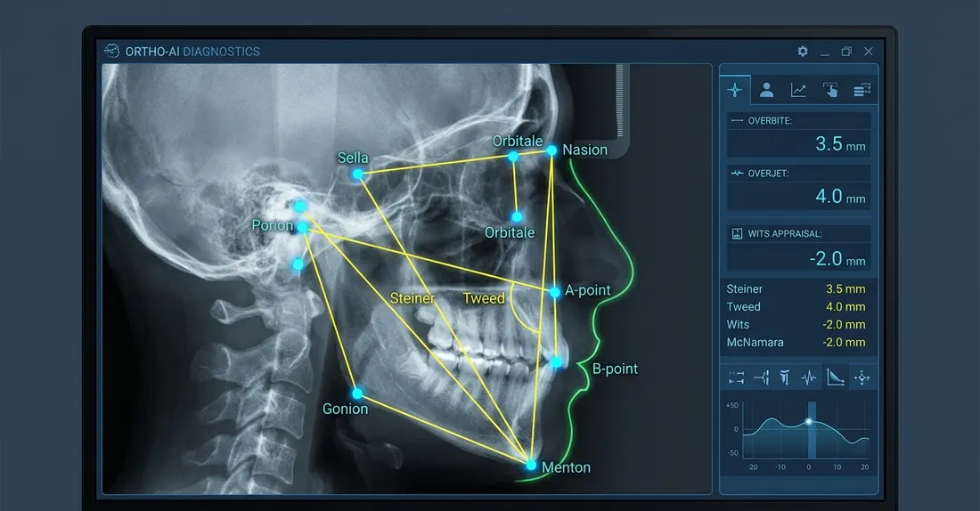Close the Ortho-AI Diagnostics window
The height and width of the screenshot is (511, 980).
(868, 52)
